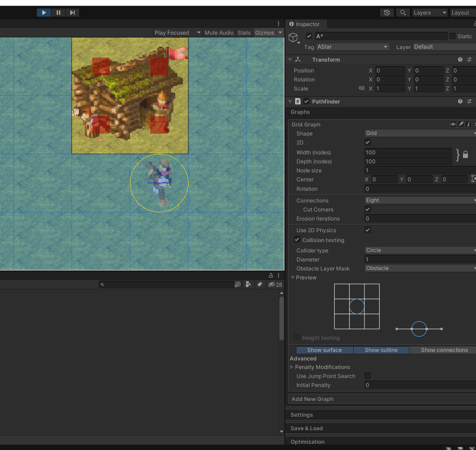Open the Tag dropdown showing AStar

tap(352, 47)
